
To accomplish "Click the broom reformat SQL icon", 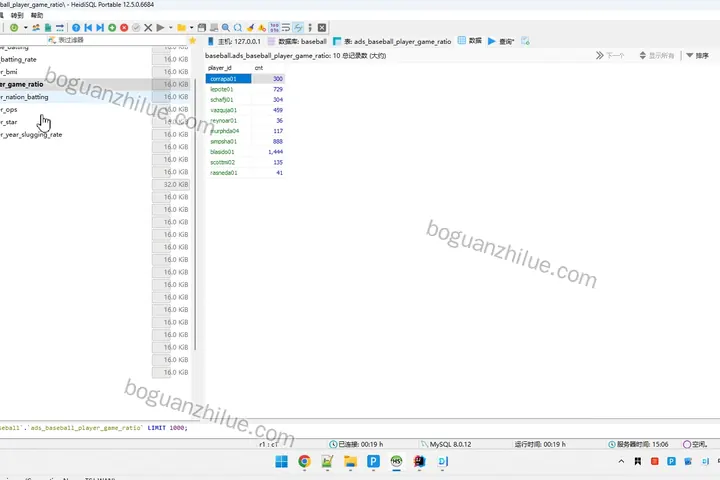I will coord(250,28).
